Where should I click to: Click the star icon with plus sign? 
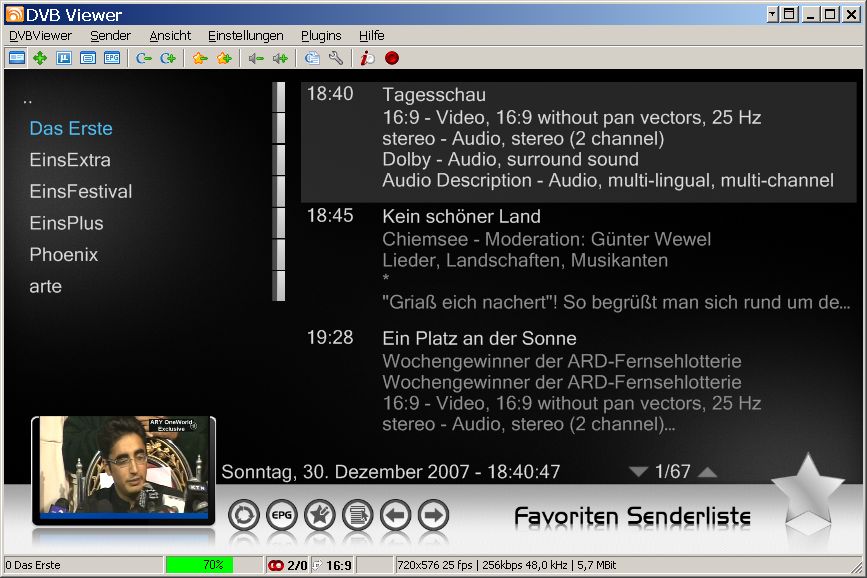[x=224, y=58]
